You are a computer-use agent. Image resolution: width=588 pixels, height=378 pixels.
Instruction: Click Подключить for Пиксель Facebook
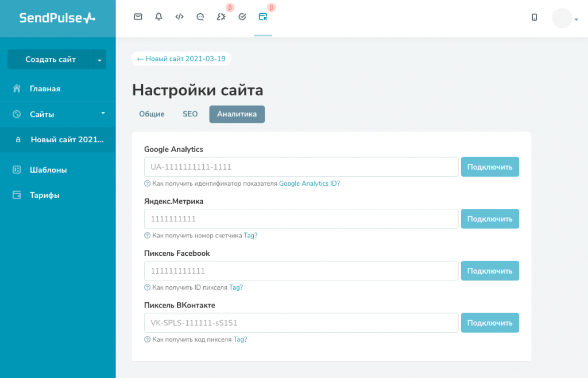[x=490, y=271]
